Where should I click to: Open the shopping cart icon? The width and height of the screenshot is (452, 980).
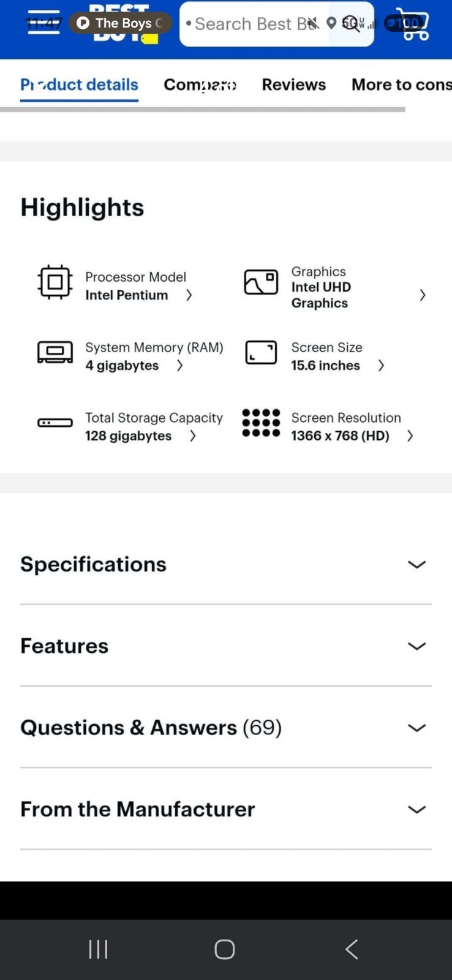[413, 24]
